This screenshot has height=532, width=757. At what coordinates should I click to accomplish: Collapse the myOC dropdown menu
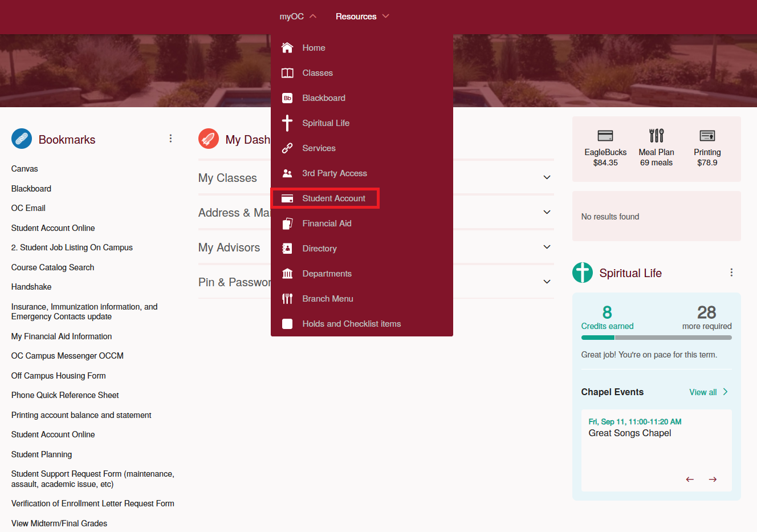coord(298,17)
